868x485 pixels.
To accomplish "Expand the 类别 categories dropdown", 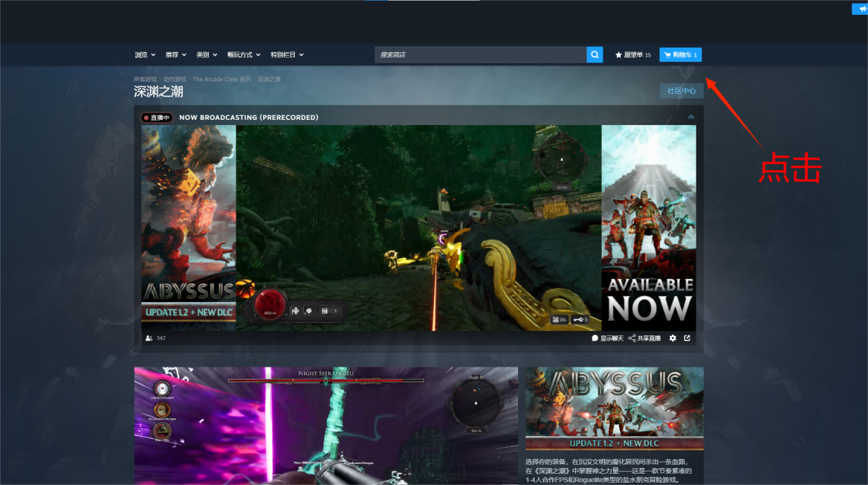I will (207, 55).
